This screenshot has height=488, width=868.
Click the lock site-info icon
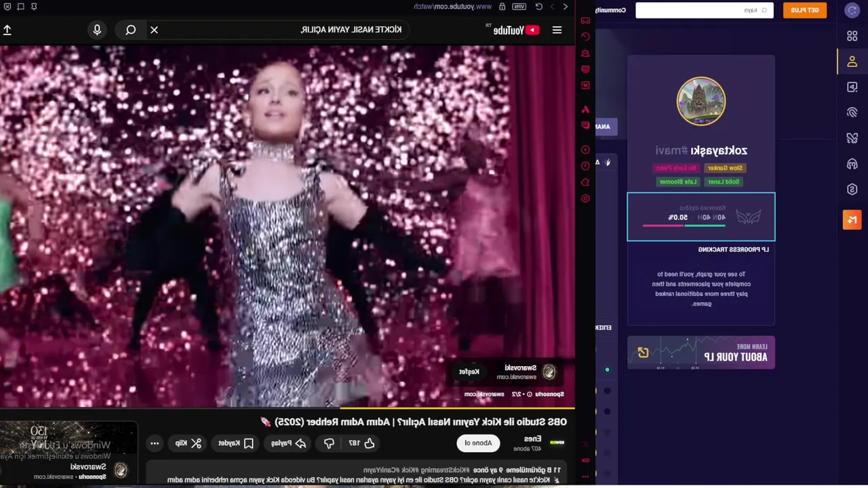[x=502, y=7]
